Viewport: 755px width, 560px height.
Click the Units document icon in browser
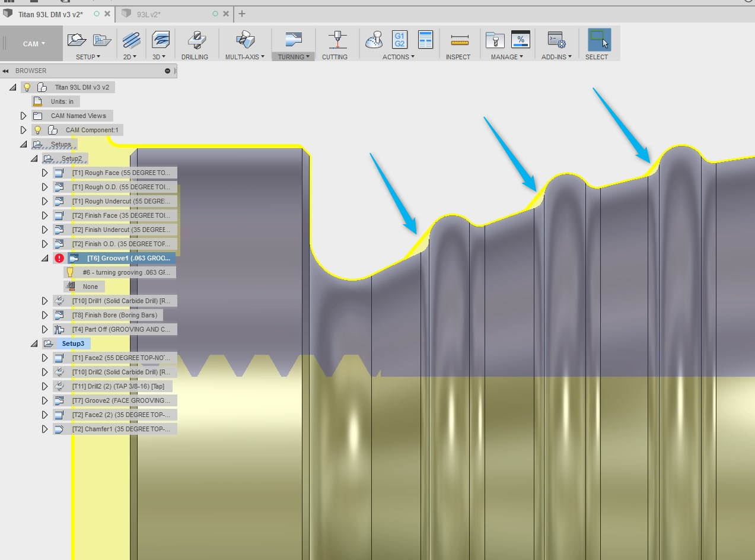point(38,101)
